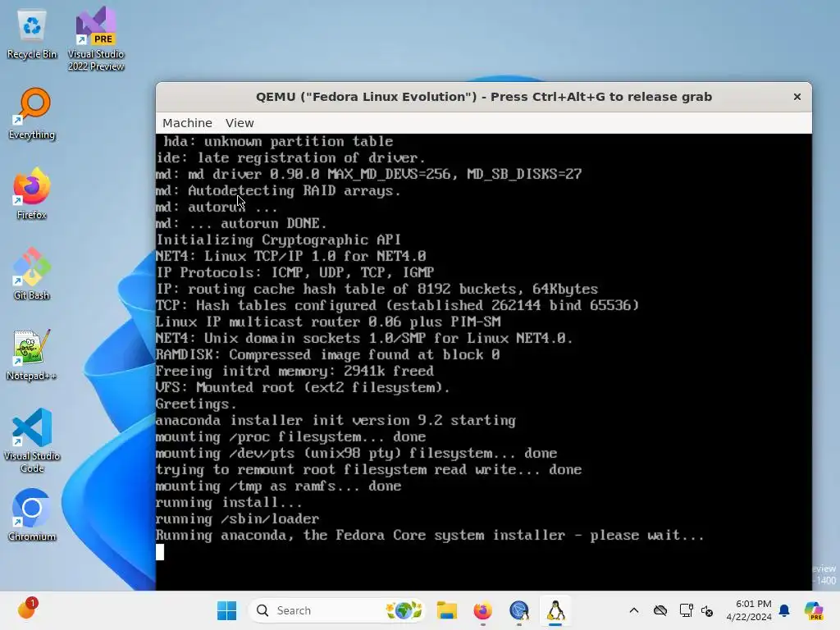Viewport: 840px width, 630px height.
Task: Click the 'hda: unknown partition table' line
Action: 278,141
